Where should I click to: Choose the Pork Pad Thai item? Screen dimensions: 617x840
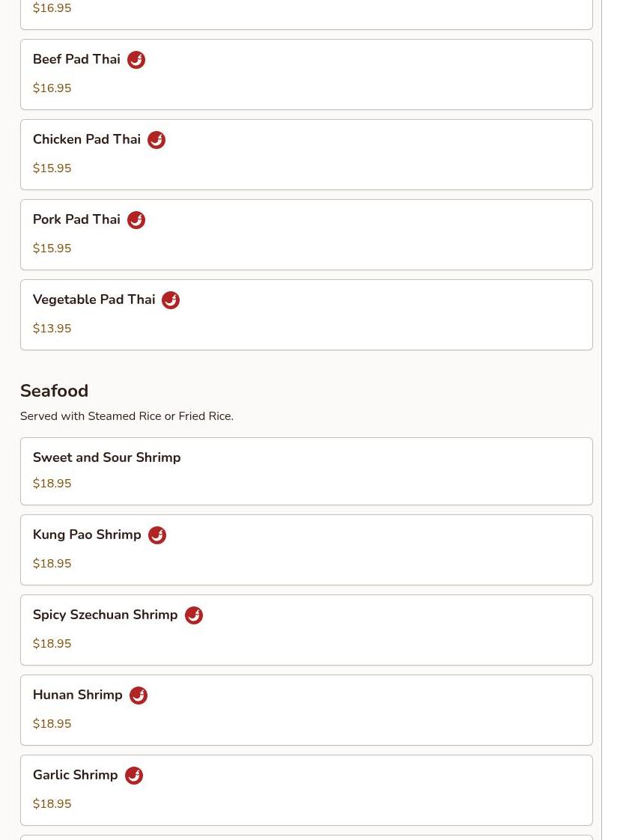coord(76,219)
